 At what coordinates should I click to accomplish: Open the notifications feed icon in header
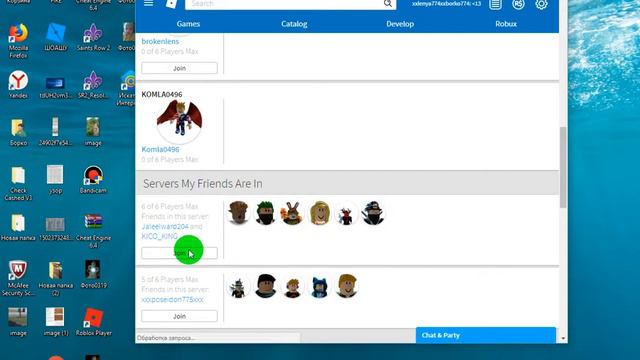coord(495,4)
